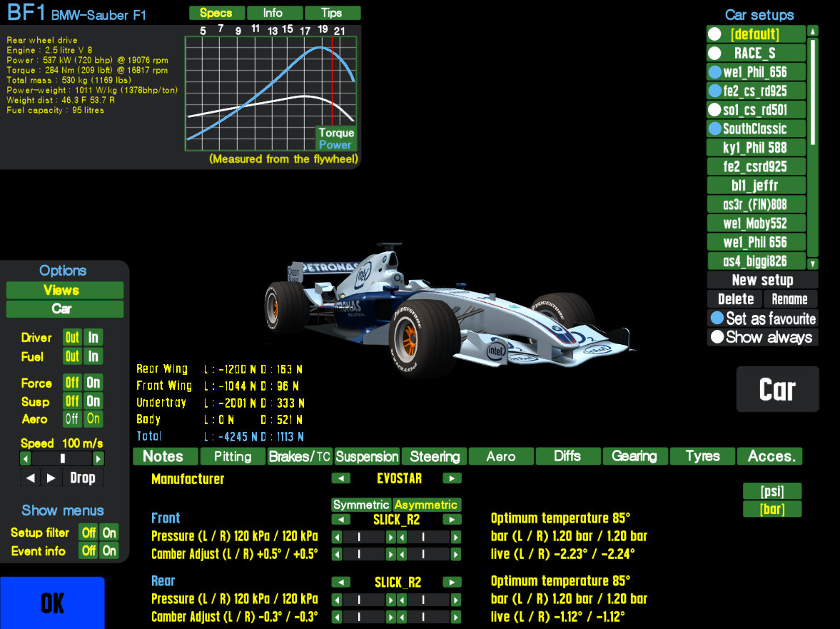The height and width of the screenshot is (629, 840).
Task: Choose Asymmetric tyre settings
Action: (x=427, y=505)
